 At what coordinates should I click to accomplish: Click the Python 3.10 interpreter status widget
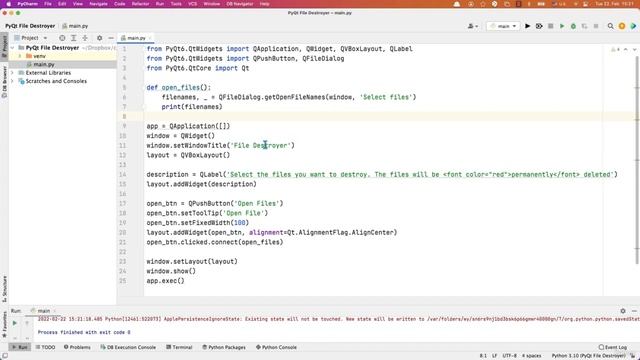point(588,356)
